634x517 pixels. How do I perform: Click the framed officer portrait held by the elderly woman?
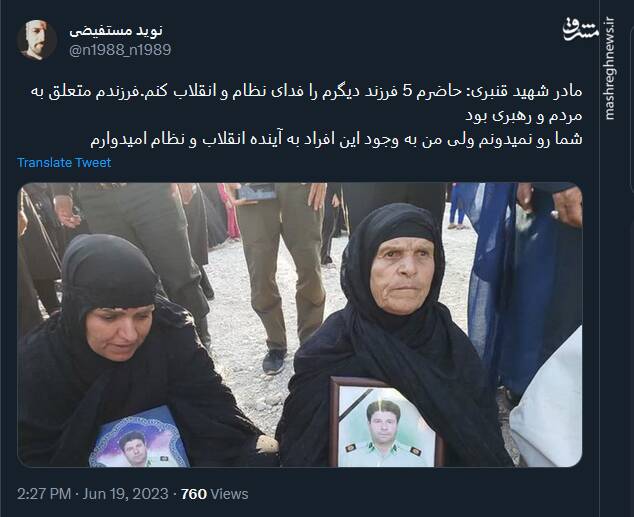click(x=385, y=422)
